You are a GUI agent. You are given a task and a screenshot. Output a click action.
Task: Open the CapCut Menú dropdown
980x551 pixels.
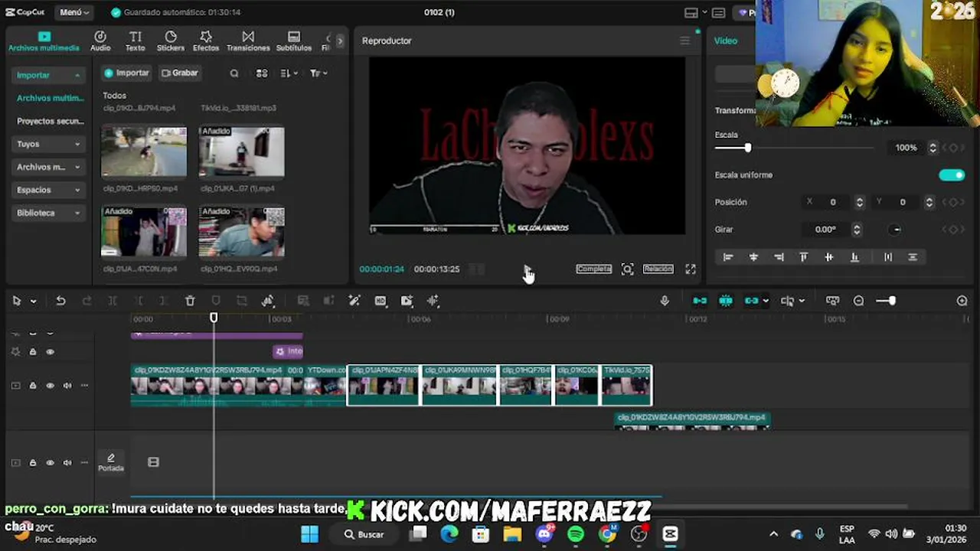pyautogui.click(x=74, y=12)
